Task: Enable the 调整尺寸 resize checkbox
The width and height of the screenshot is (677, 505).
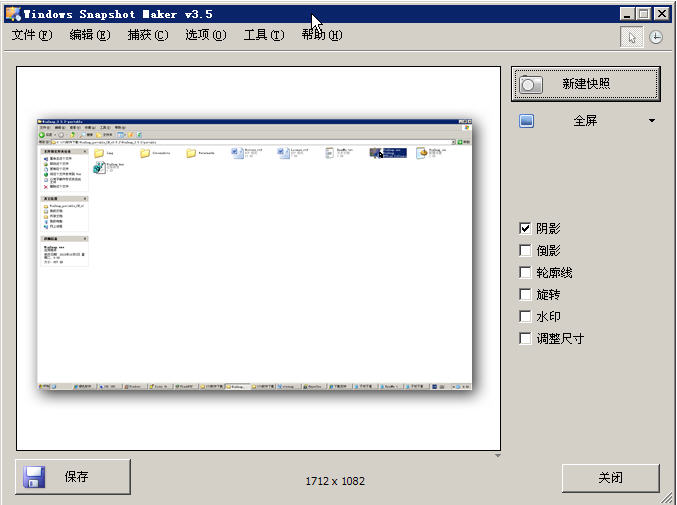Action: (525, 338)
